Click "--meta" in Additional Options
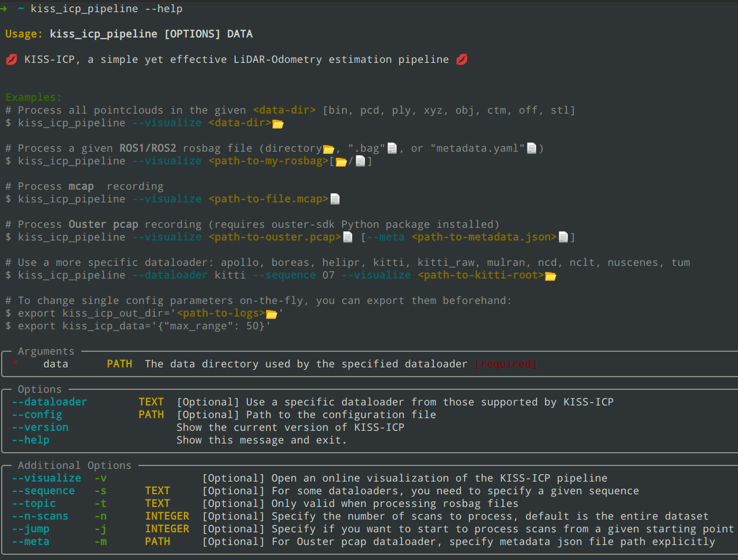This screenshot has width=738, height=560. coord(31,542)
